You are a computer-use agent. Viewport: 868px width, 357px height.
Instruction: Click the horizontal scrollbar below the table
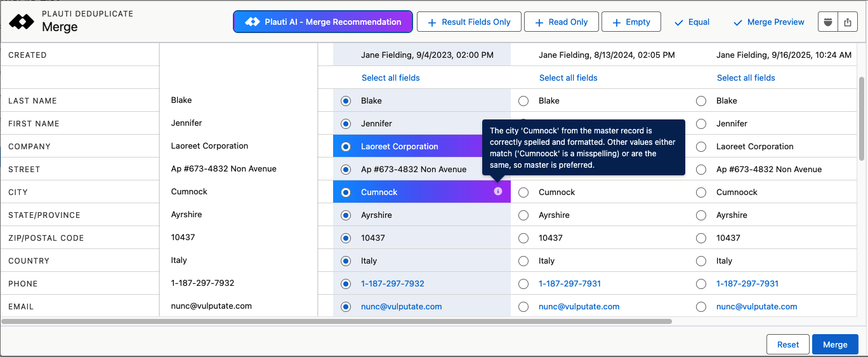click(x=336, y=321)
